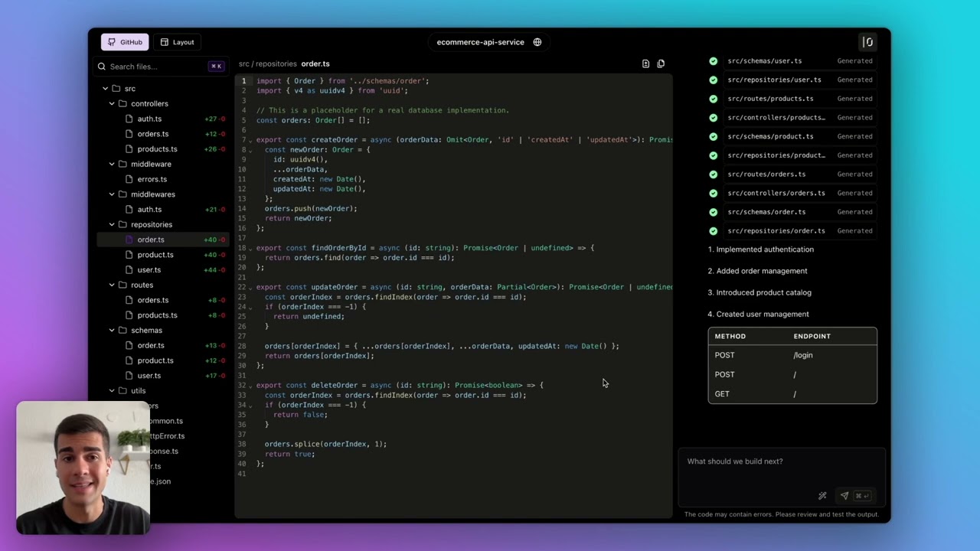The width and height of the screenshot is (980, 551).
Task: Open product.ts under repositories
Action: pos(162,255)
